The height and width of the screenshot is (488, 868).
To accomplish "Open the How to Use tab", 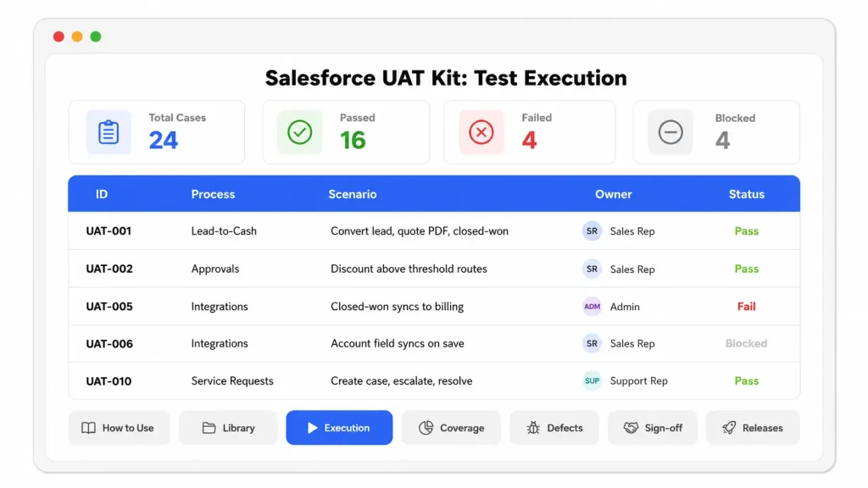I will pyautogui.click(x=119, y=428).
